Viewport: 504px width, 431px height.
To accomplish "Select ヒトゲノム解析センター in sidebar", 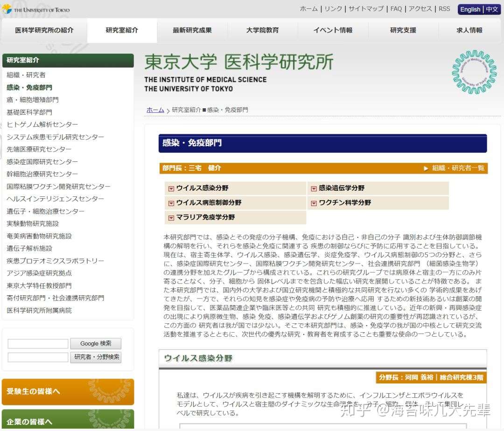I will 42,124.
